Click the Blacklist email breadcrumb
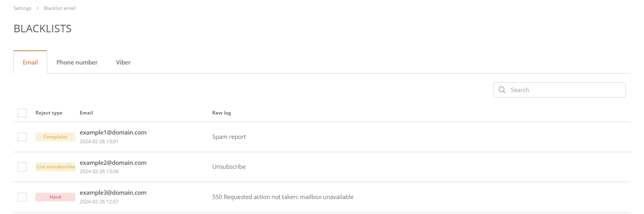Screen dimensions: 644x214 (x=60, y=8)
